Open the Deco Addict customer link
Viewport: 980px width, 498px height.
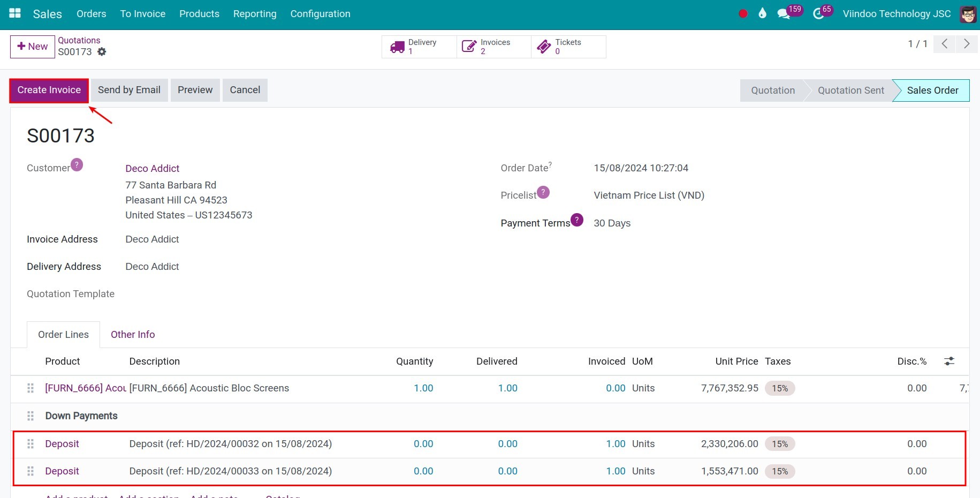(x=152, y=168)
